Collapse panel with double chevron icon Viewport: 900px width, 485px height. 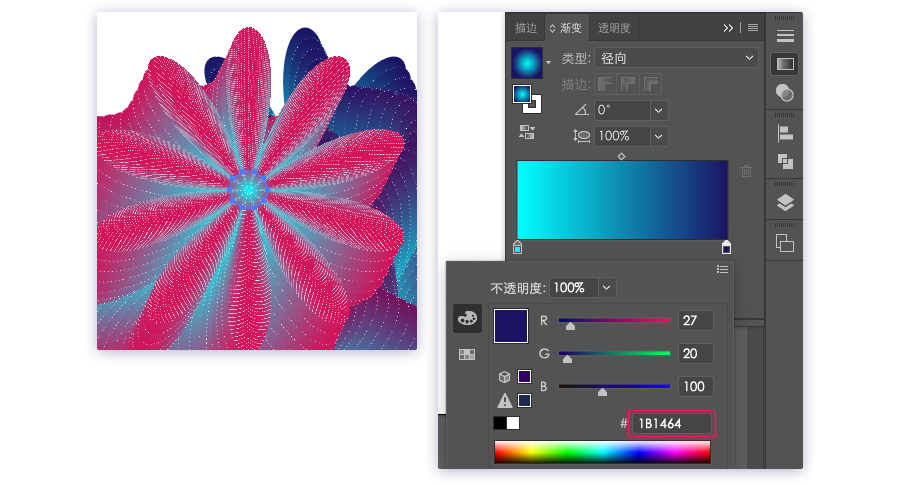[728, 28]
